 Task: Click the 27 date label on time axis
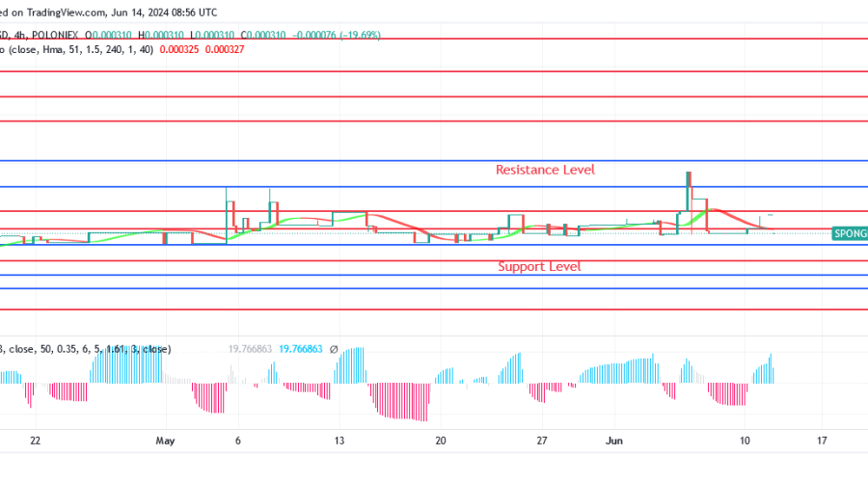[542, 442]
